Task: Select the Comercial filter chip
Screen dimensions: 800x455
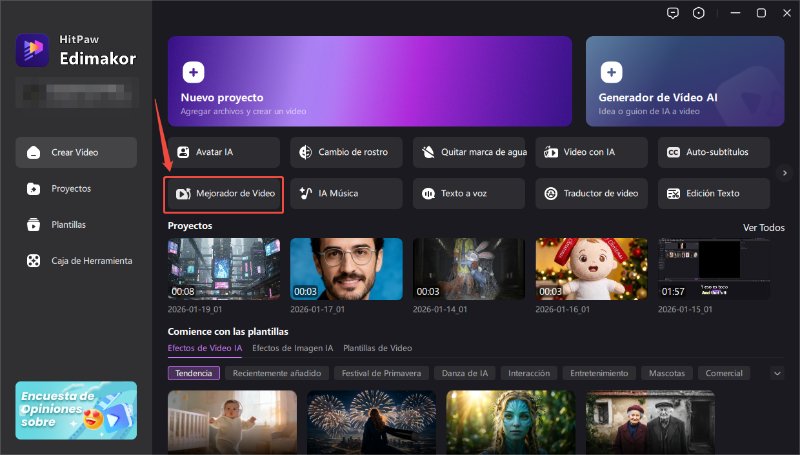Action: pyautogui.click(x=724, y=373)
